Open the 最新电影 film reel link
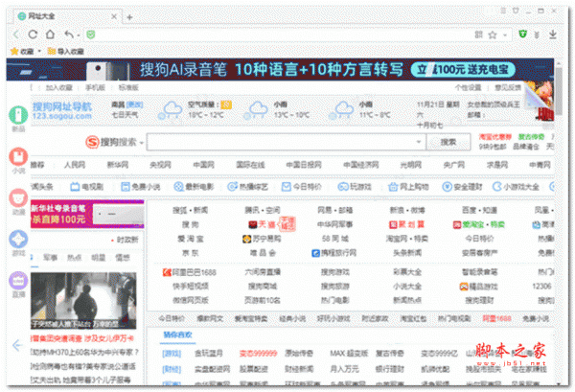Screen dimensions: 575x392 pos(194,187)
